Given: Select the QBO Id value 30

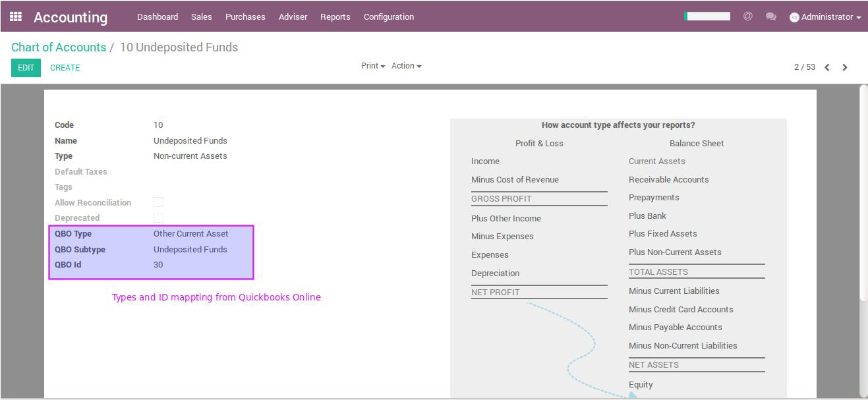Looking at the screenshot, I should click(x=158, y=264).
